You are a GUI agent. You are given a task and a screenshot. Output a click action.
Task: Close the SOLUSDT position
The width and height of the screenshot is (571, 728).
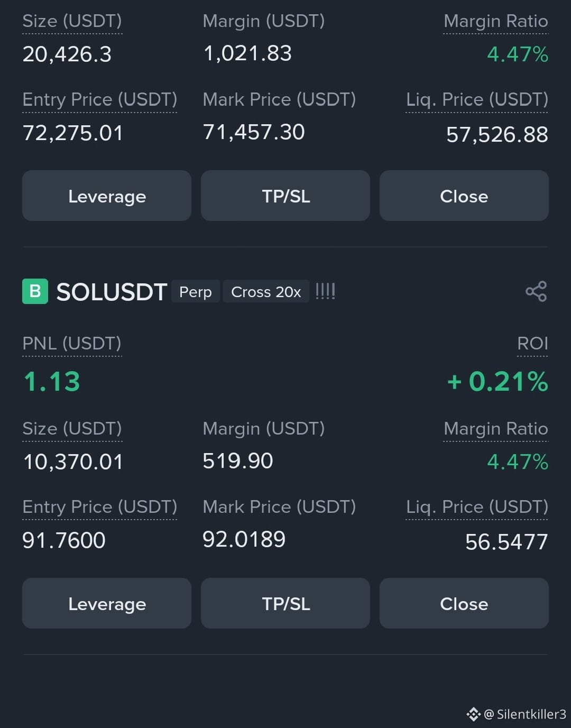(464, 603)
